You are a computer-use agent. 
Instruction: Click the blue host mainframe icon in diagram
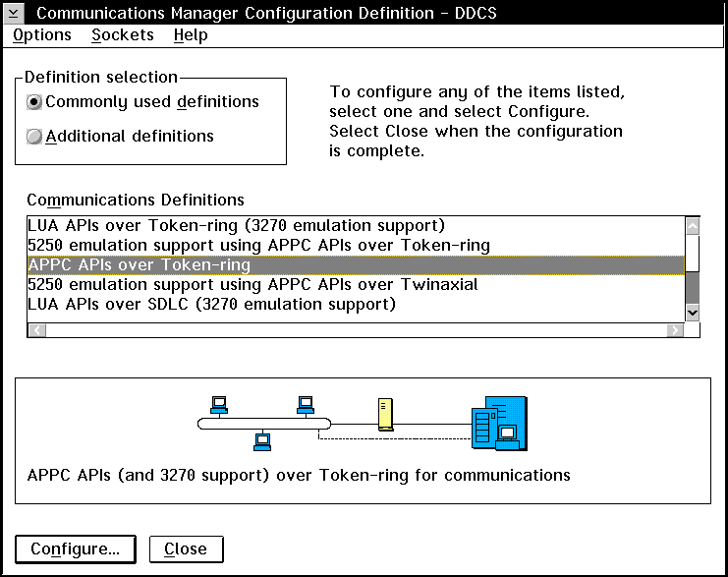click(499, 424)
